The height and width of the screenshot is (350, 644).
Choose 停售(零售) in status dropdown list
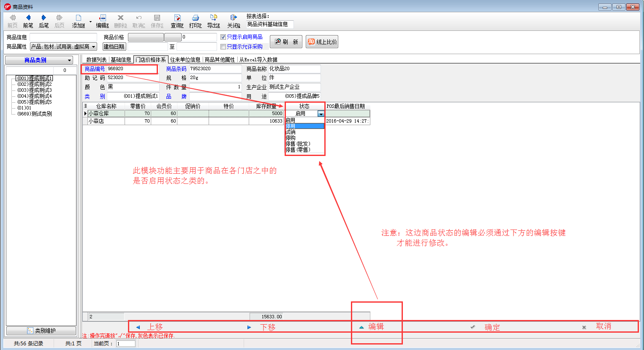(305, 150)
